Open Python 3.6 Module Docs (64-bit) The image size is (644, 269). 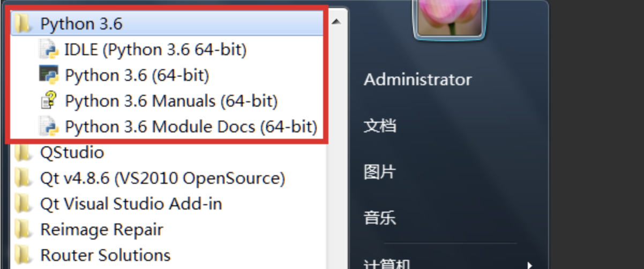[191, 127]
